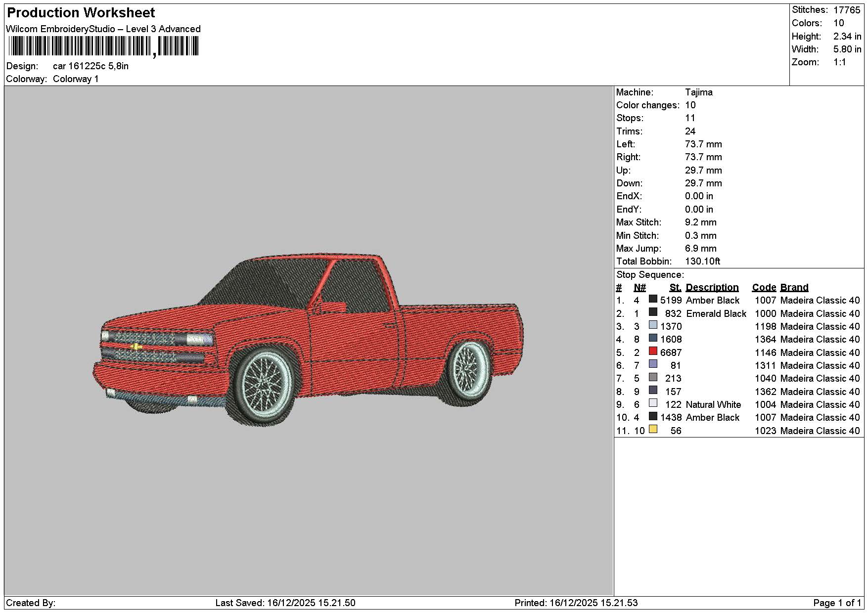Click the light blue swatch, code 1198
Viewport: 868px width, 613px height.
[x=653, y=325]
